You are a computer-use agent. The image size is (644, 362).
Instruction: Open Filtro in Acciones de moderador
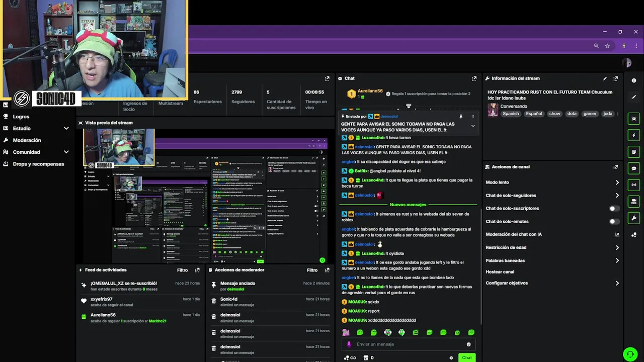312,270
